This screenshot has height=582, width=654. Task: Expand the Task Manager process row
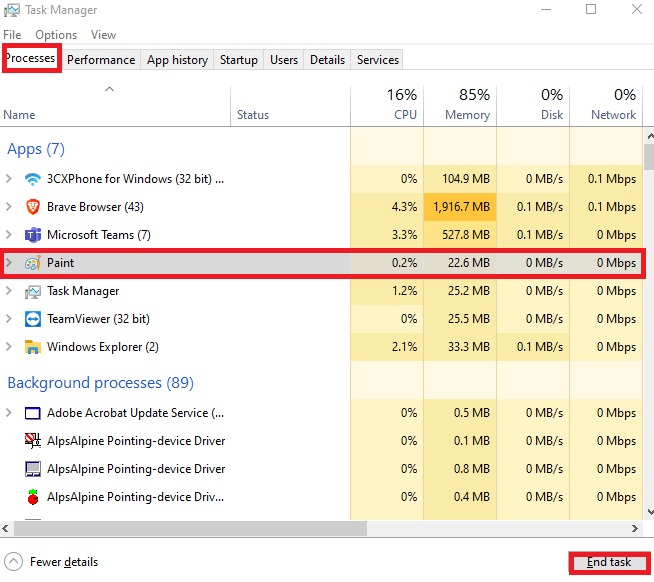pyautogui.click(x=8, y=291)
